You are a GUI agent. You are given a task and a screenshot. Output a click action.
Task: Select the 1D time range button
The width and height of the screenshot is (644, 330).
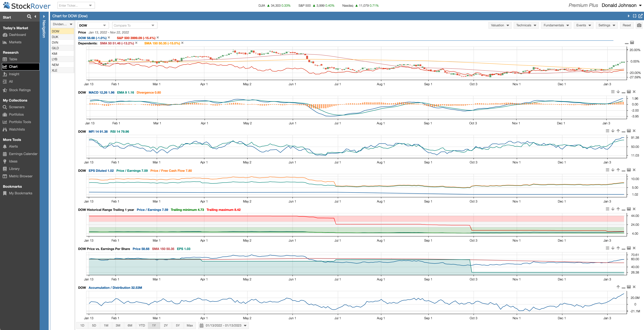coord(82,325)
